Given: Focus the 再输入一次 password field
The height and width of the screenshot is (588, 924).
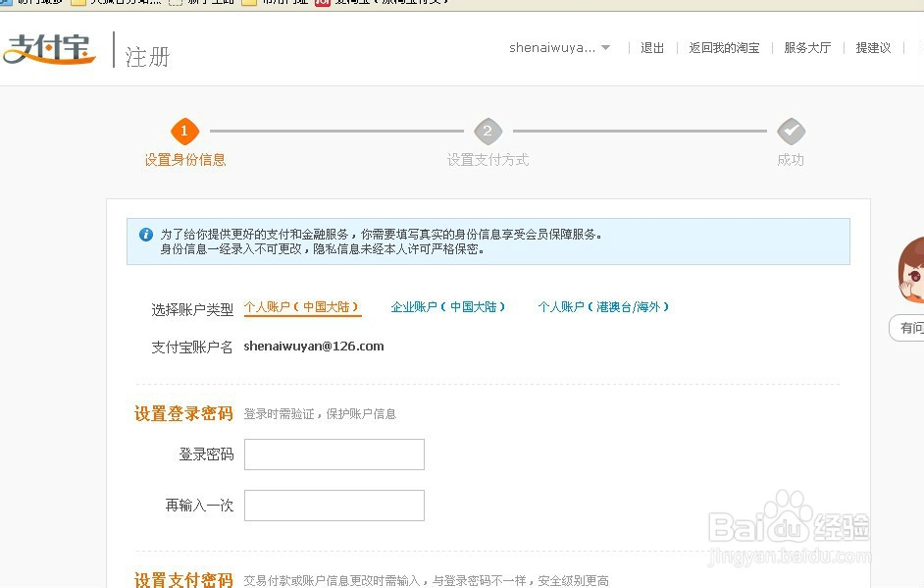Looking at the screenshot, I should coord(334,506).
